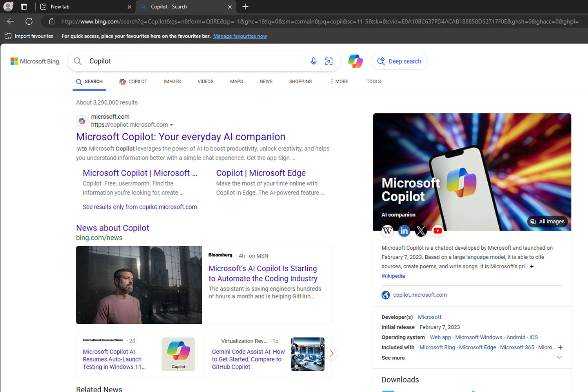Click globe icon next to copilot.microsoft.com
Image resolution: width=588 pixels, height=392 pixels.
(386, 295)
